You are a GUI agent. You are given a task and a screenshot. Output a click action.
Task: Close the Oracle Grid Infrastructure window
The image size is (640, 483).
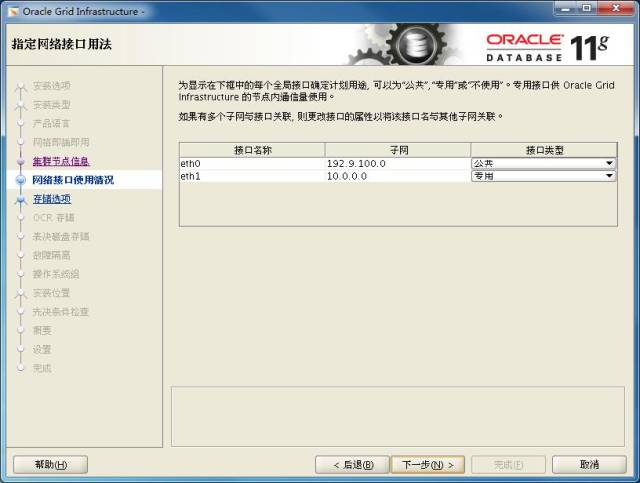point(616,8)
